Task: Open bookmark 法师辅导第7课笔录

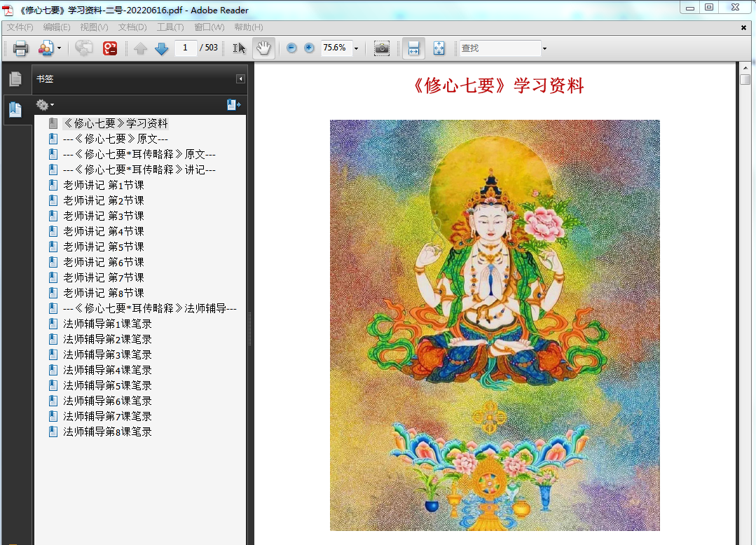Action: (x=107, y=416)
